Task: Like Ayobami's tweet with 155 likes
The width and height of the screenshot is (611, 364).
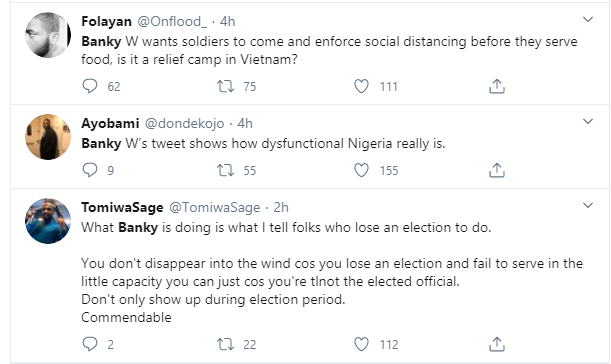Action: [361, 170]
